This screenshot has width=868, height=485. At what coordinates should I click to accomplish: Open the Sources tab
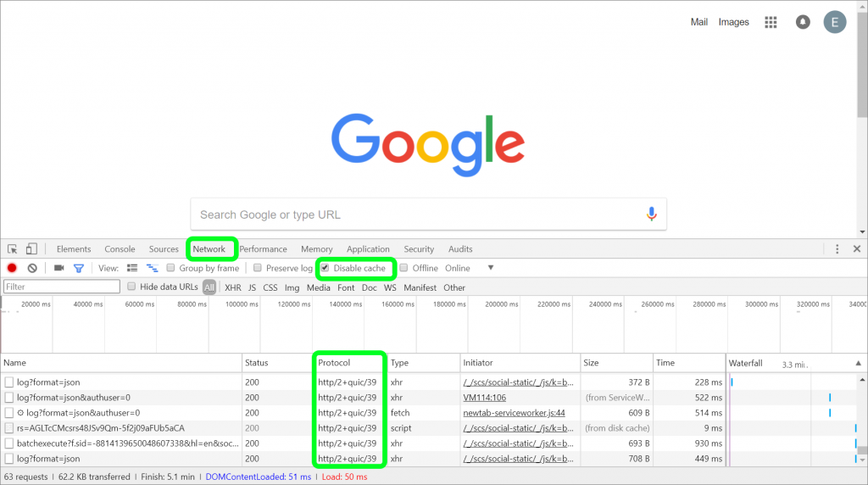(164, 249)
